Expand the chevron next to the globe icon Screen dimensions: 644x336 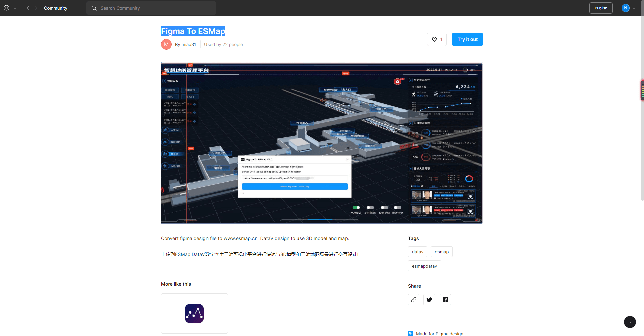14,8
